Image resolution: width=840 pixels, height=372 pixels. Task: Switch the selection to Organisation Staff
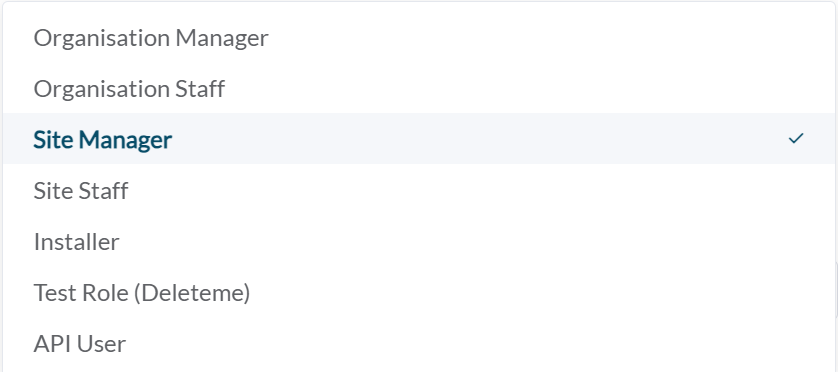point(419,88)
